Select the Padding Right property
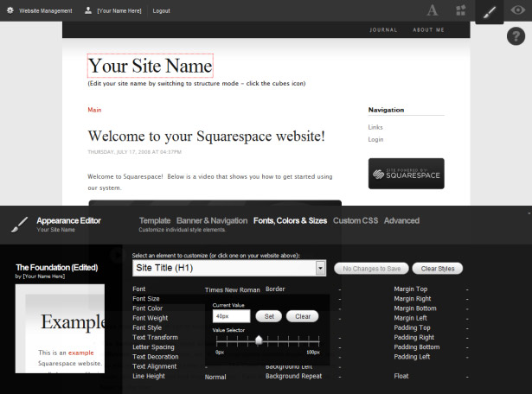 click(414, 338)
